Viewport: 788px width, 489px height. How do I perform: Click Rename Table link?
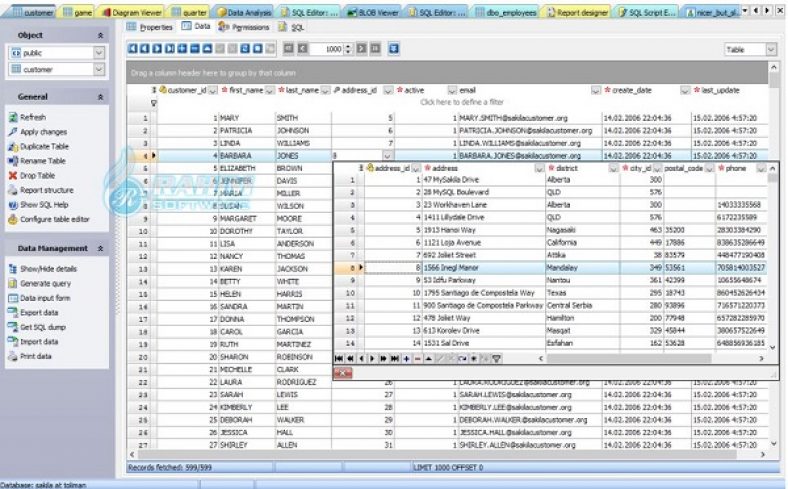[43, 161]
